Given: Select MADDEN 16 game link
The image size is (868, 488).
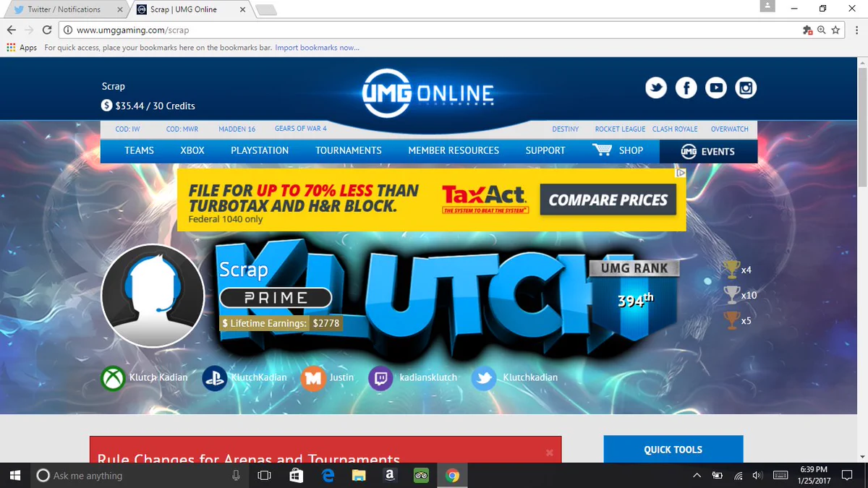Looking at the screenshot, I should pos(237,129).
